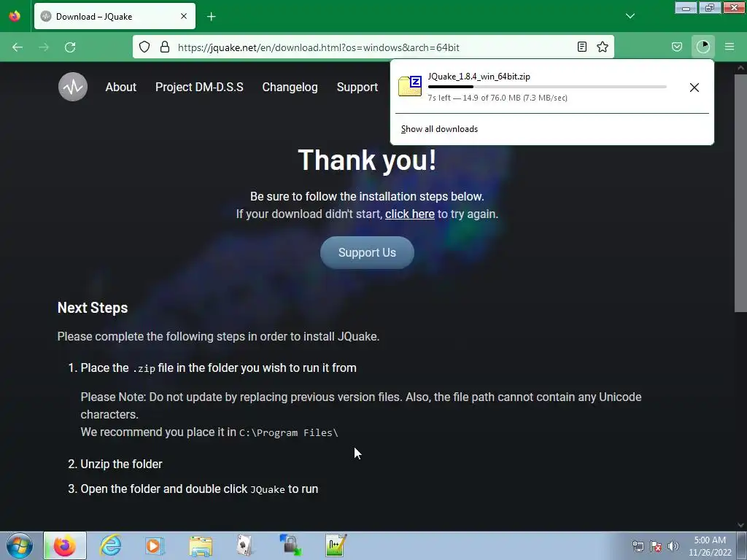Click the 'click here' retry link
This screenshot has width=747, height=560.
pyautogui.click(x=410, y=214)
